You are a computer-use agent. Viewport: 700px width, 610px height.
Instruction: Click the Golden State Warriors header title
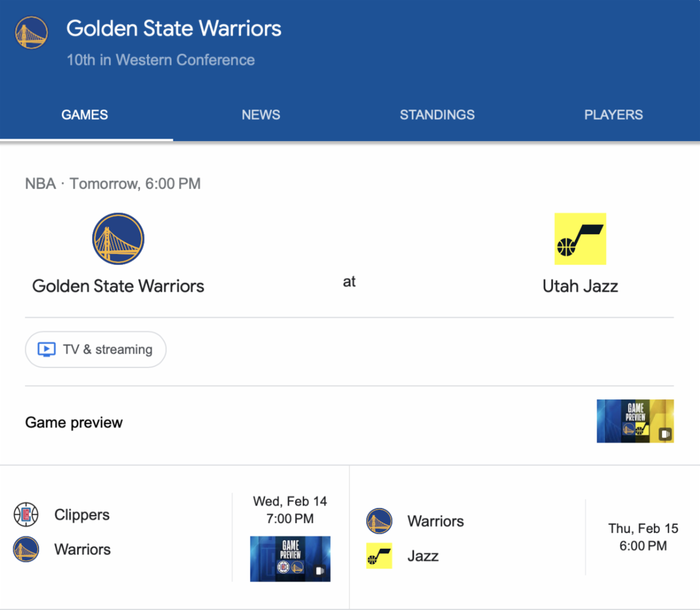(174, 29)
